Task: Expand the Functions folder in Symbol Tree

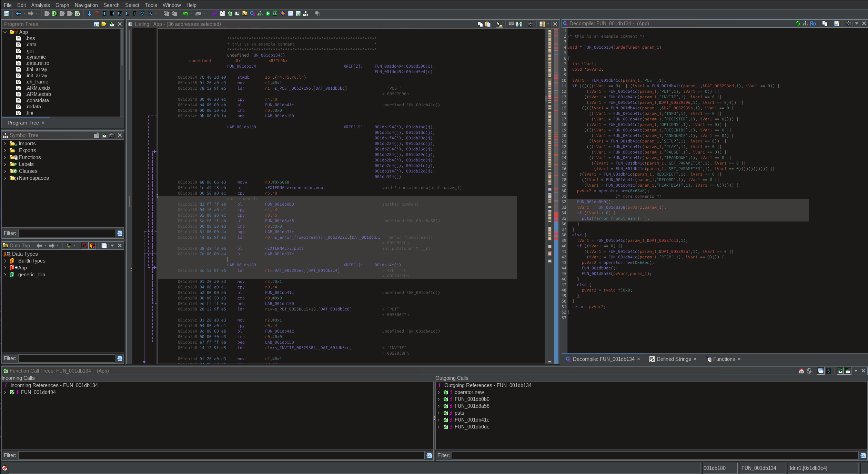Action: click(5, 157)
